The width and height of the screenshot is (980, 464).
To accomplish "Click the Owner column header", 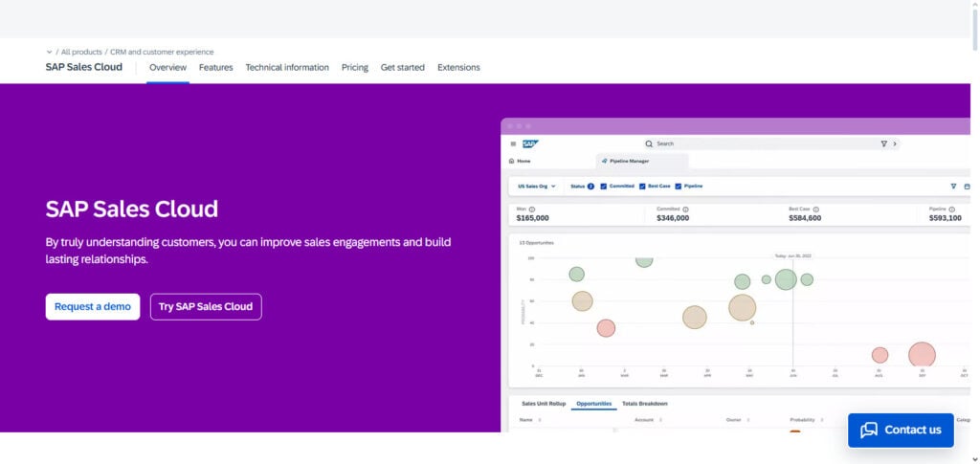I will [733, 420].
